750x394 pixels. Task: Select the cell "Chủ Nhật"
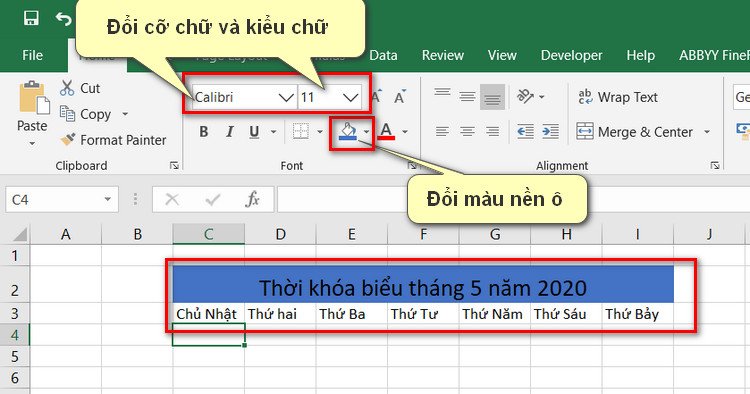click(x=208, y=314)
